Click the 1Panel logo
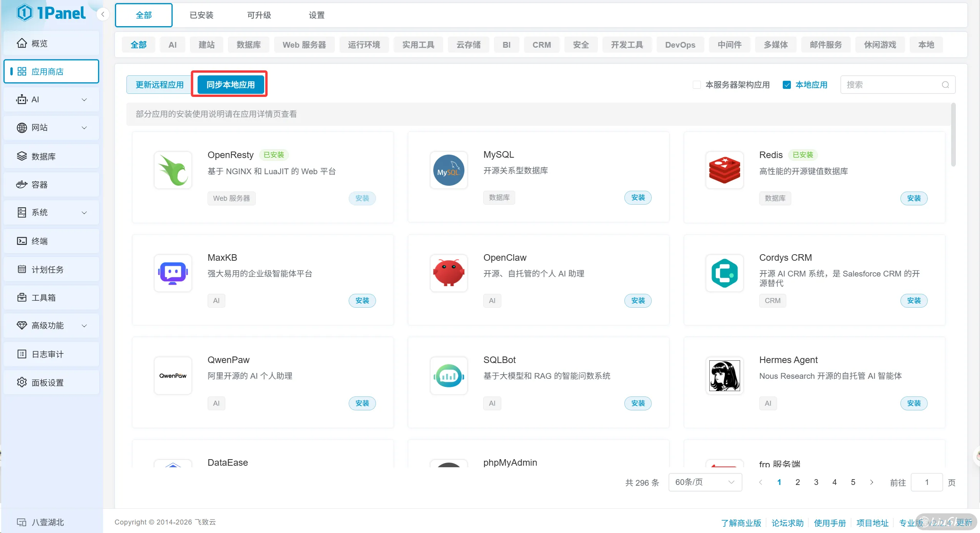 (x=51, y=13)
